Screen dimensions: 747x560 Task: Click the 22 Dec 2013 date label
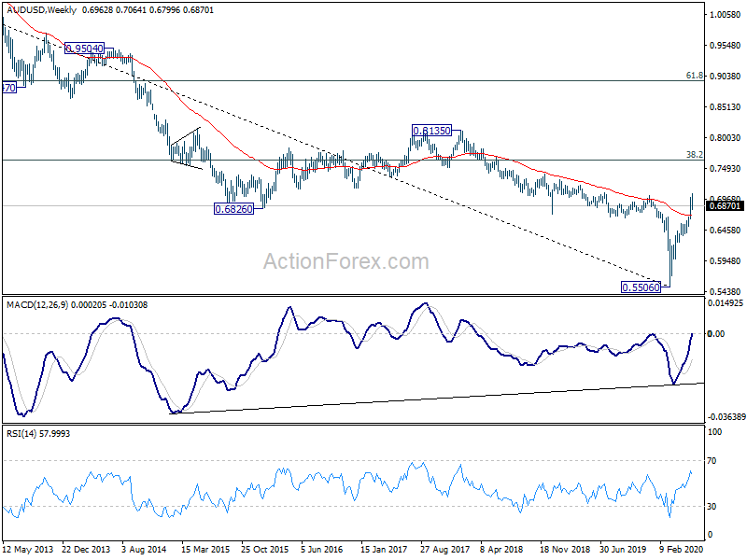coord(86,549)
